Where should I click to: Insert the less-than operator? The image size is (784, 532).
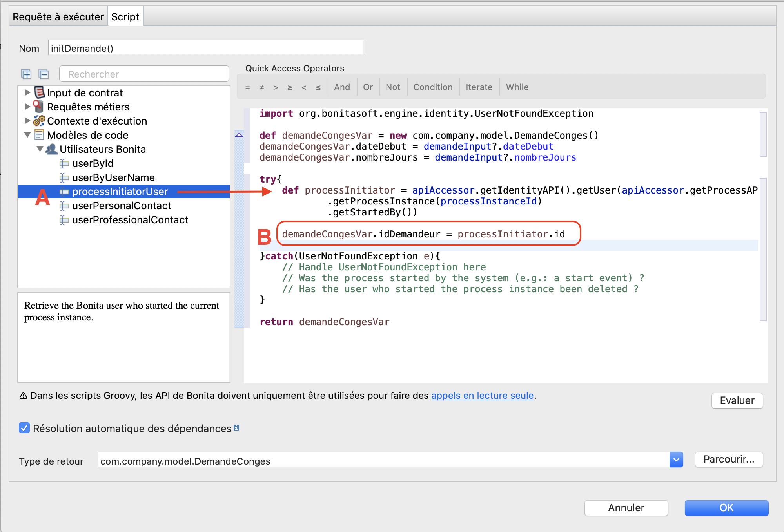(304, 87)
